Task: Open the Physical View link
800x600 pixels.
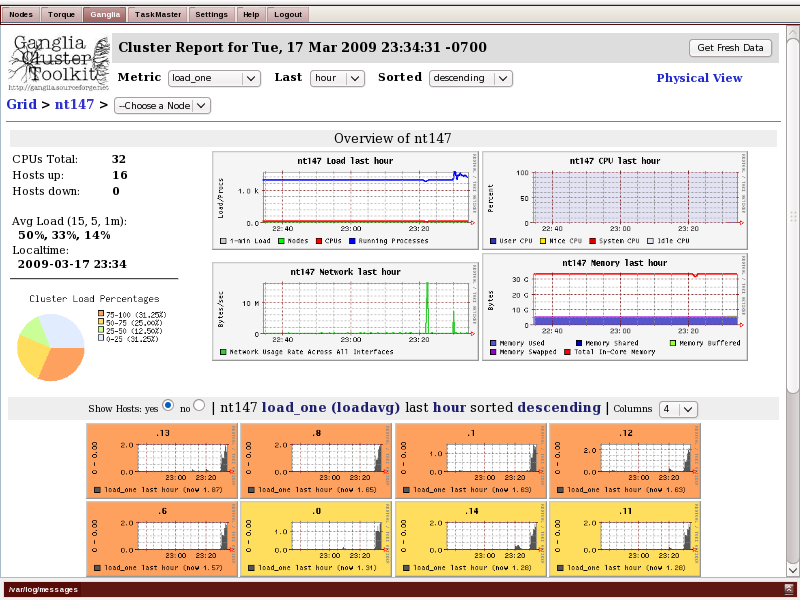Action: tap(699, 78)
